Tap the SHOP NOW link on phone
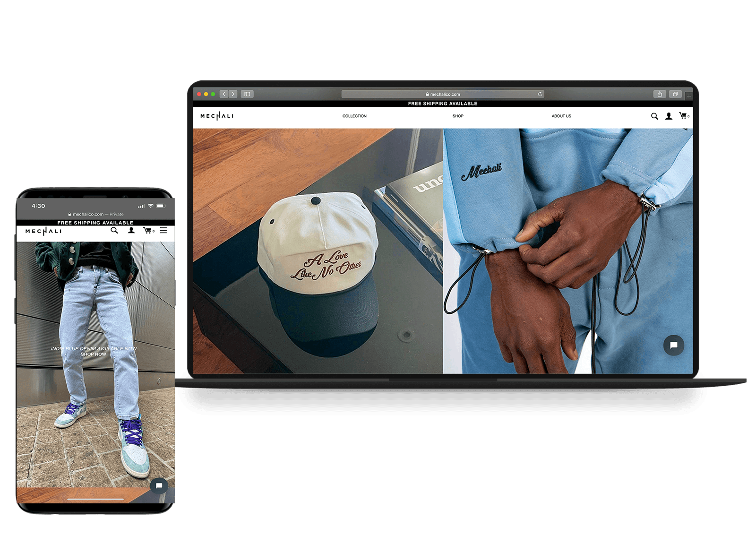The width and height of the screenshot is (756, 536). (x=94, y=354)
